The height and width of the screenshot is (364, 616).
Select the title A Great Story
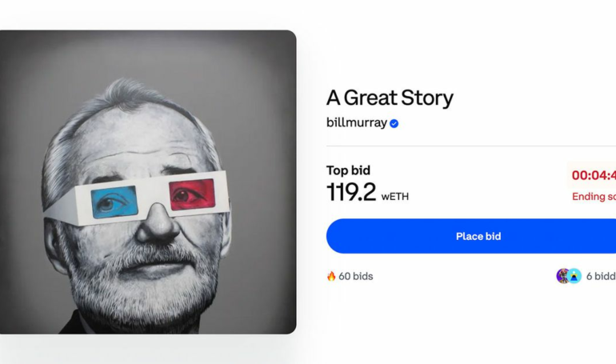390,98
